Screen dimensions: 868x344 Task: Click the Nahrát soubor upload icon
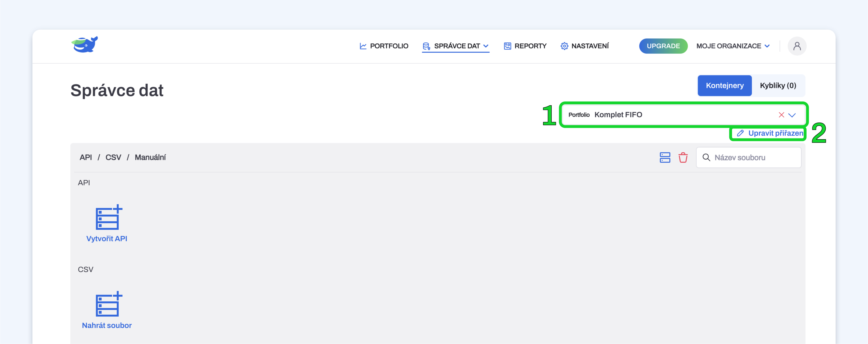pos(109,304)
